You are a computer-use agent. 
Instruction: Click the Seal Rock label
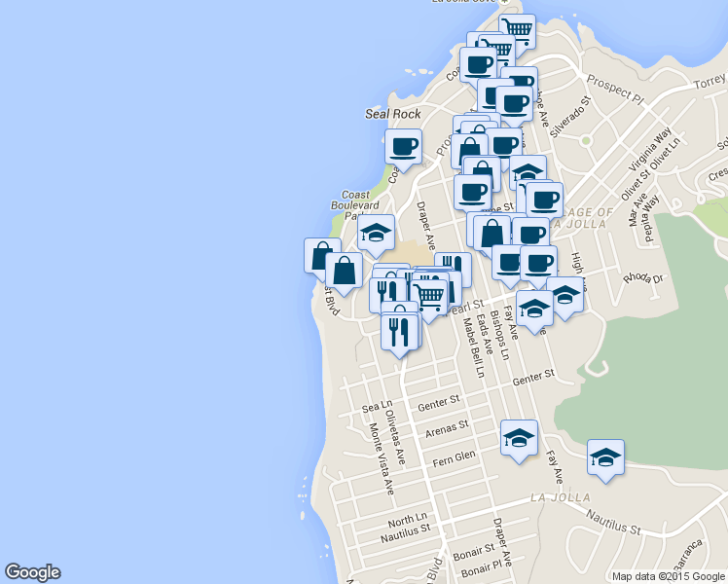click(x=393, y=114)
